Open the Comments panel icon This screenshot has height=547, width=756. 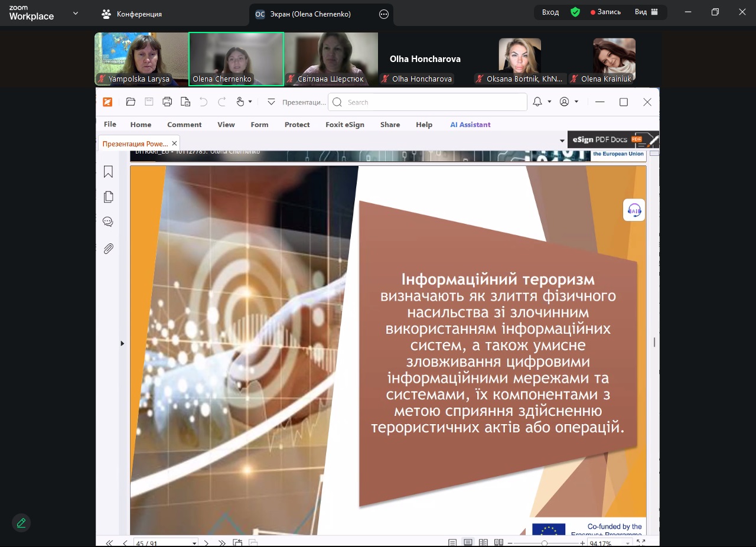[108, 222]
